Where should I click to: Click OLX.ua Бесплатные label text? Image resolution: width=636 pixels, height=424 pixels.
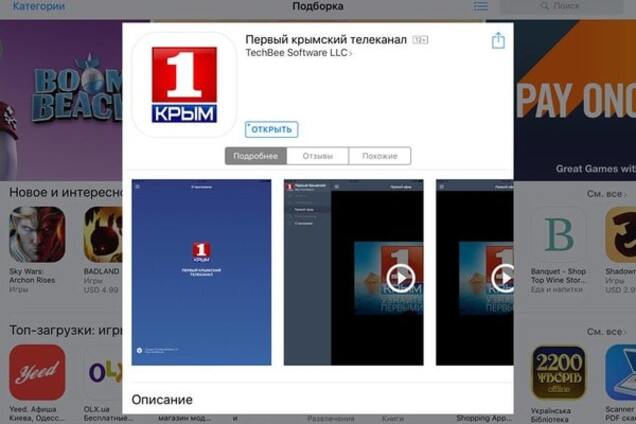[106, 413]
